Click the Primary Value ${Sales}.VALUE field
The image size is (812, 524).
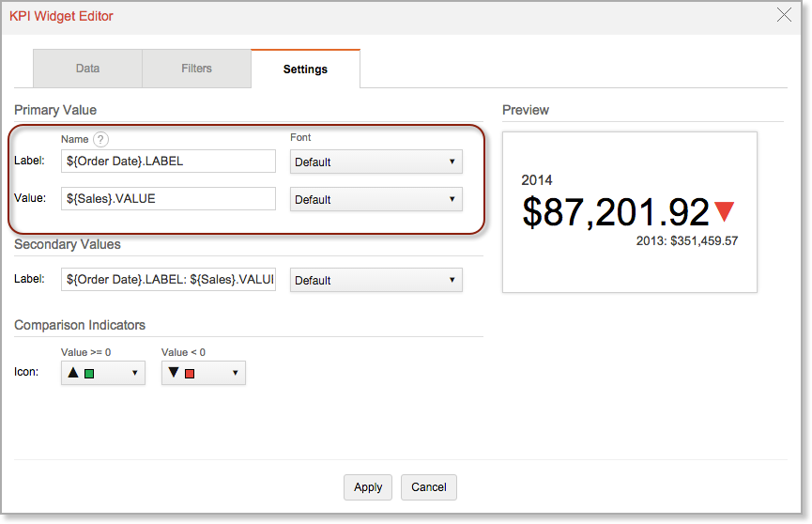coord(168,198)
